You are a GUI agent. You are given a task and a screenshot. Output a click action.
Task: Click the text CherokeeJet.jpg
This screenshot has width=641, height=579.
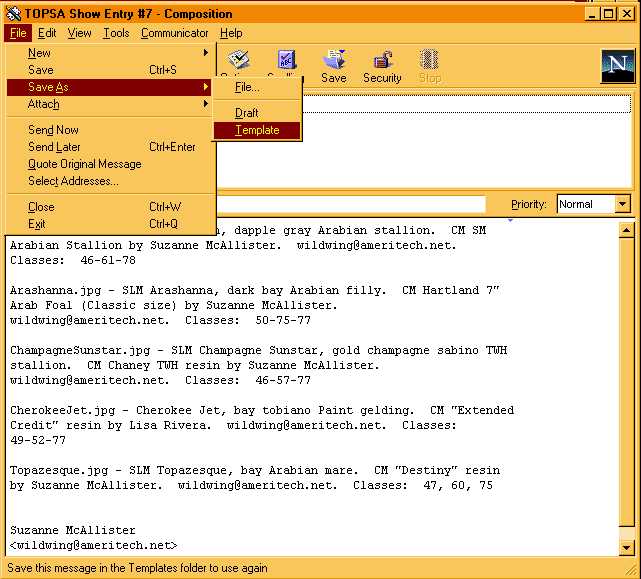pyautogui.click(x=62, y=411)
